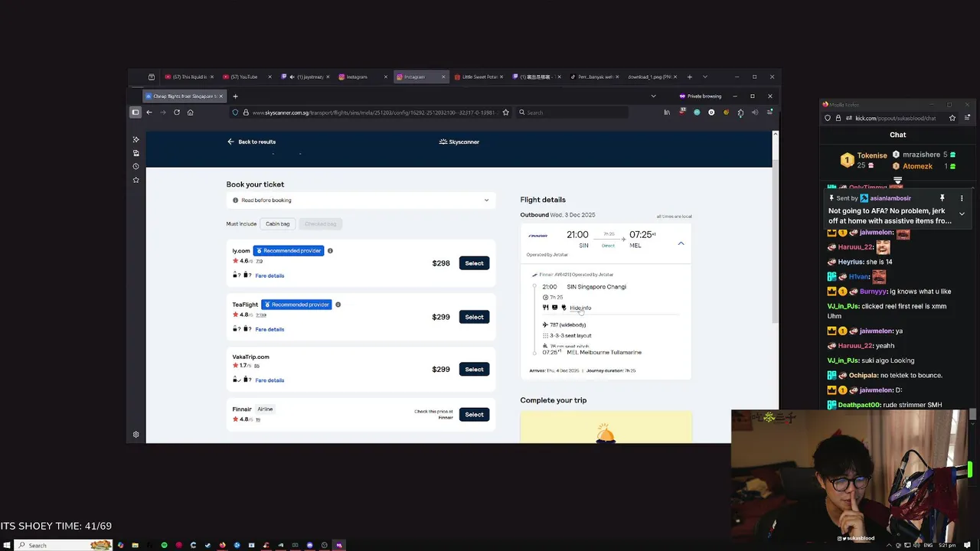Select the $299 TeaFlight ticket
The image size is (980, 551).
pyautogui.click(x=474, y=317)
